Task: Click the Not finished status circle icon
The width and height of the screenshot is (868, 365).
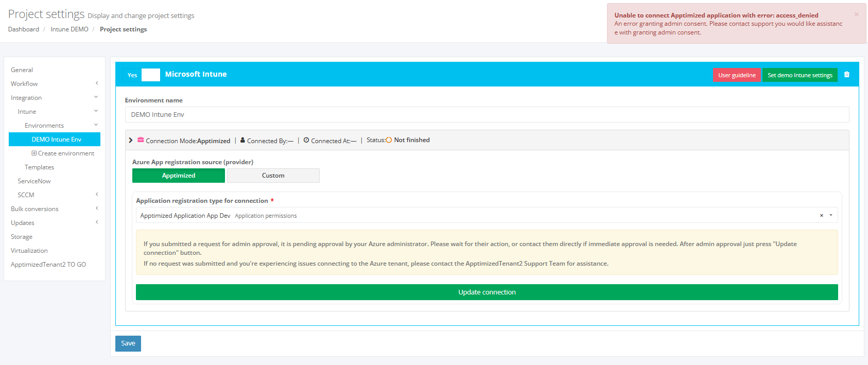Action: point(389,140)
